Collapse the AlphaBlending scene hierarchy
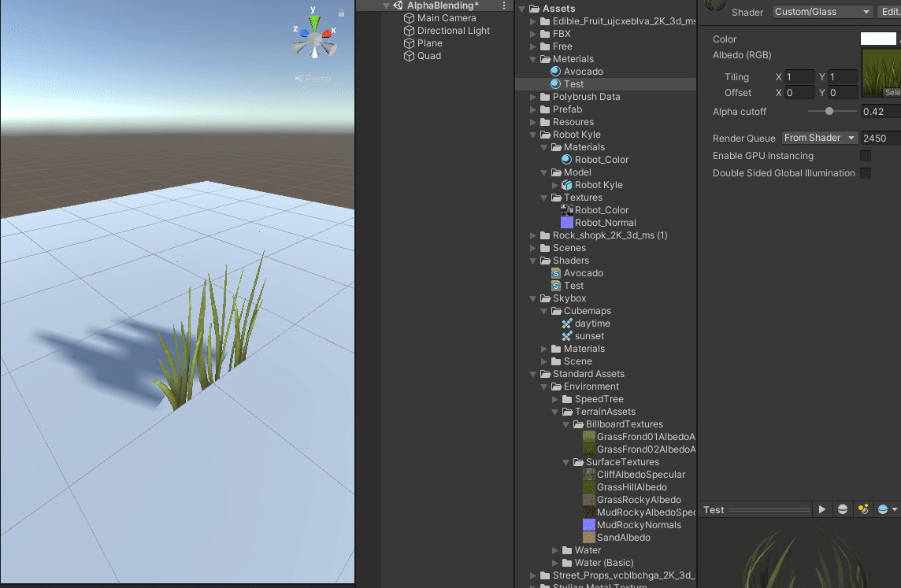Viewport: 901px width, 588px height. pos(386,6)
